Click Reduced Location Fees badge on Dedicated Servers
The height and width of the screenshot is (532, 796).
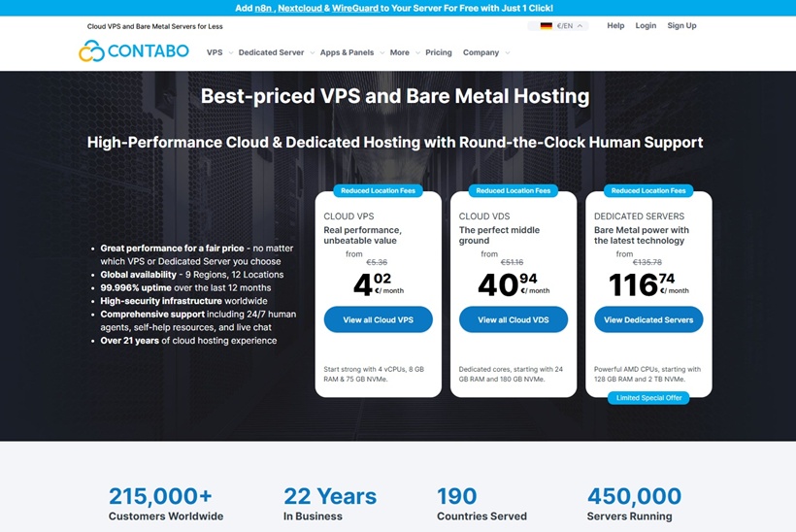pyautogui.click(x=648, y=191)
